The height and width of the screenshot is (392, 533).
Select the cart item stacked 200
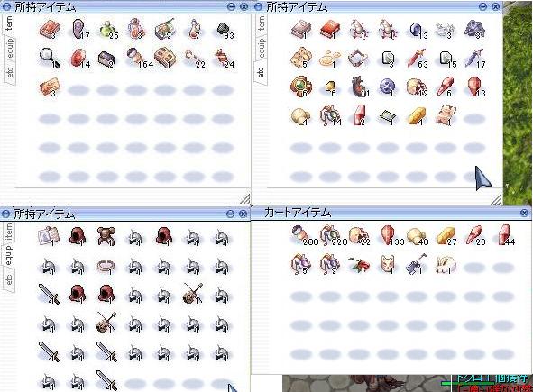coord(302,235)
